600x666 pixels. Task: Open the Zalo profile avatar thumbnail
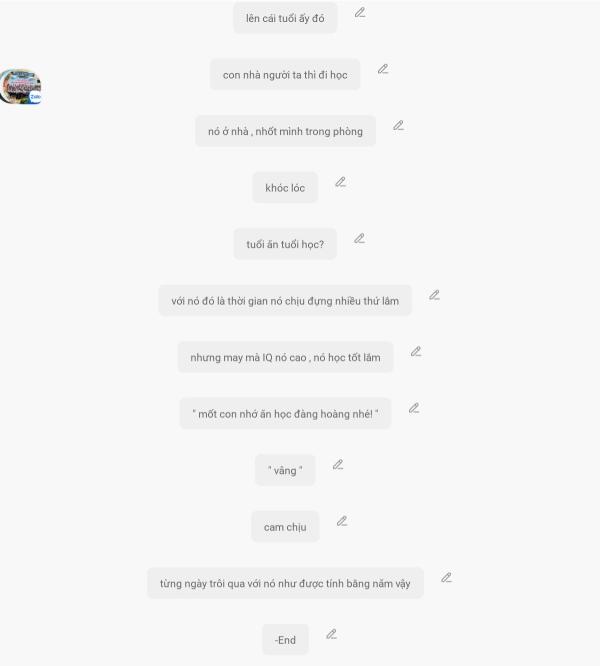pyautogui.click(x=20, y=86)
